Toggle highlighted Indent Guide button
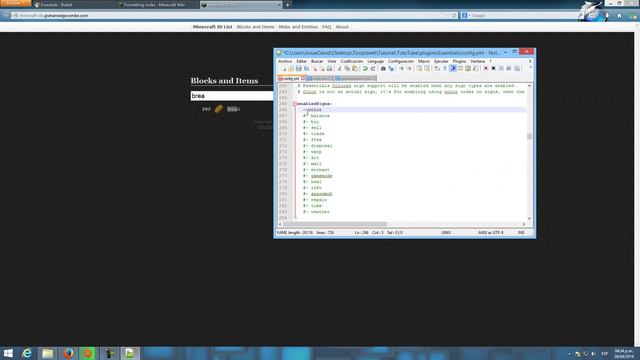This screenshot has width=640, height=360. click(453, 69)
